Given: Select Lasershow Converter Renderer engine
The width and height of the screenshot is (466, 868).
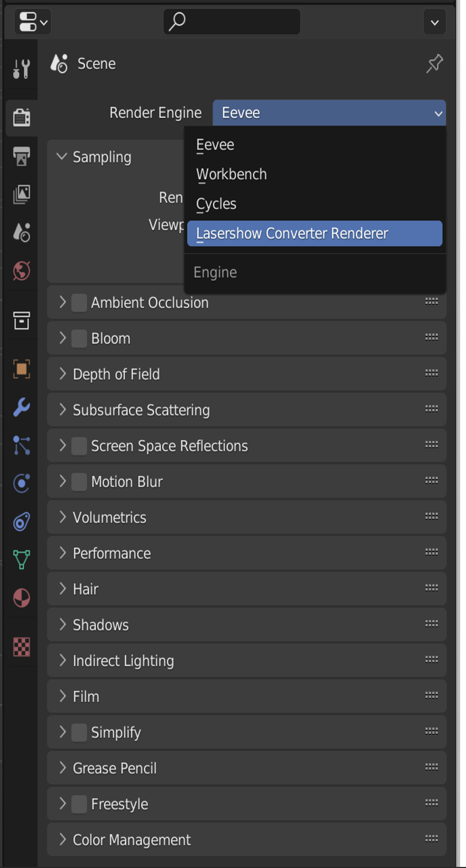Looking at the screenshot, I should [315, 234].
